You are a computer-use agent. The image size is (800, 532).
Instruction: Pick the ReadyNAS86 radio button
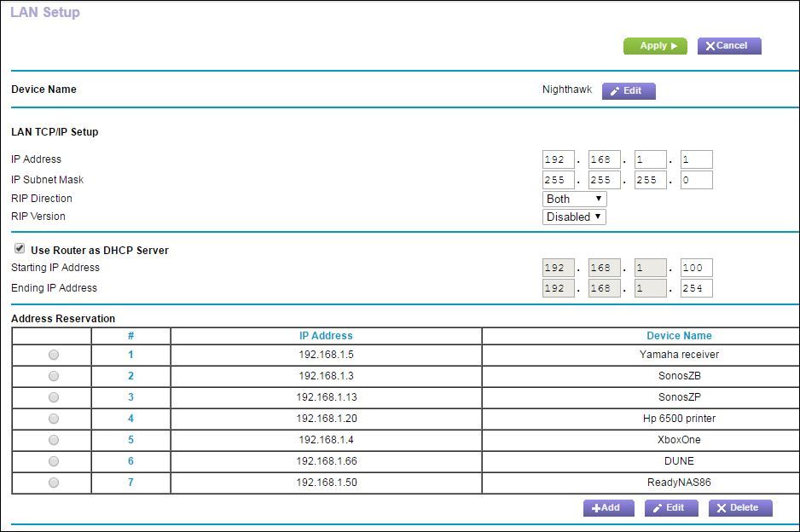point(54,483)
